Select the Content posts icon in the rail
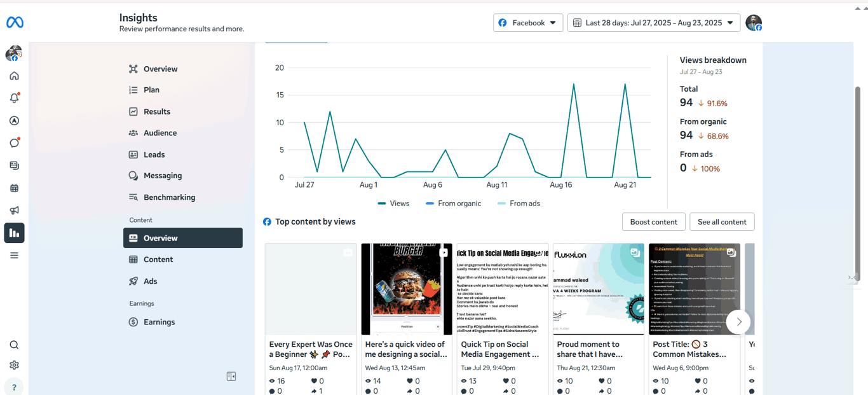 tap(14, 165)
